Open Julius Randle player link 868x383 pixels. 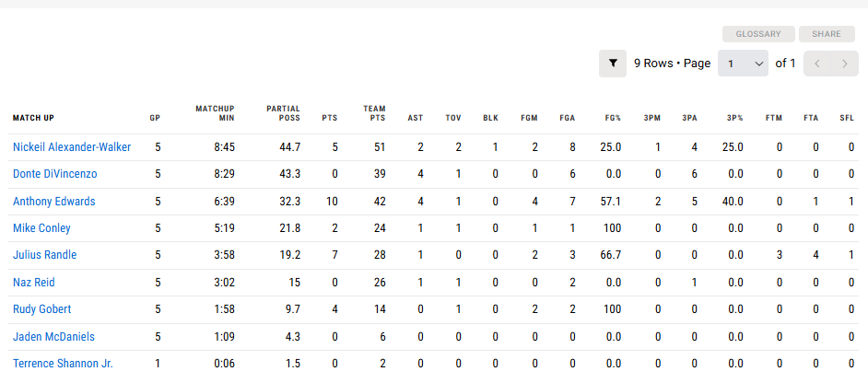click(45, 255)
